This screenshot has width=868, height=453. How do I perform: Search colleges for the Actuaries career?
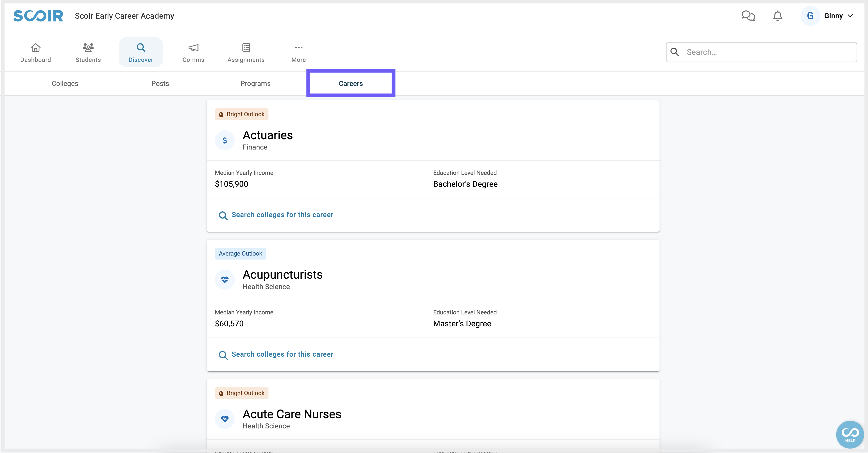click(x=282, y=215)
